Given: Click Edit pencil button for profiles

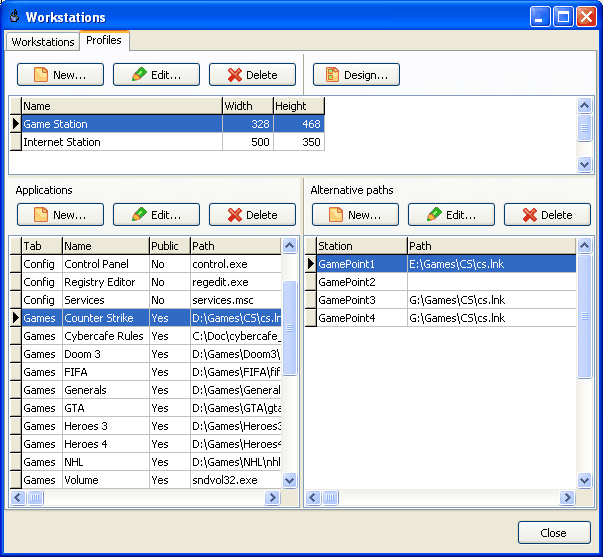Looking at the screenshot, I should pyautogui.click(x=156, y=75).
